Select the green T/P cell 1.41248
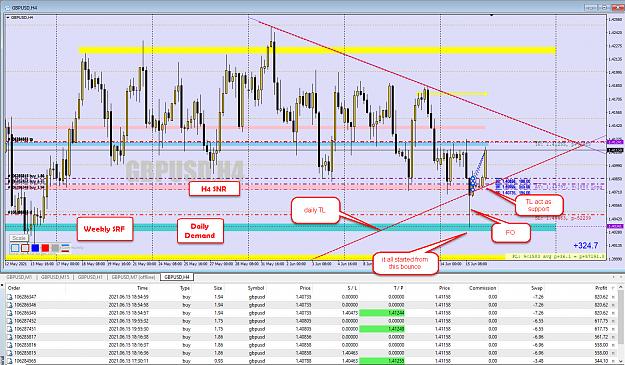625x365 pixels. (383, 329)
